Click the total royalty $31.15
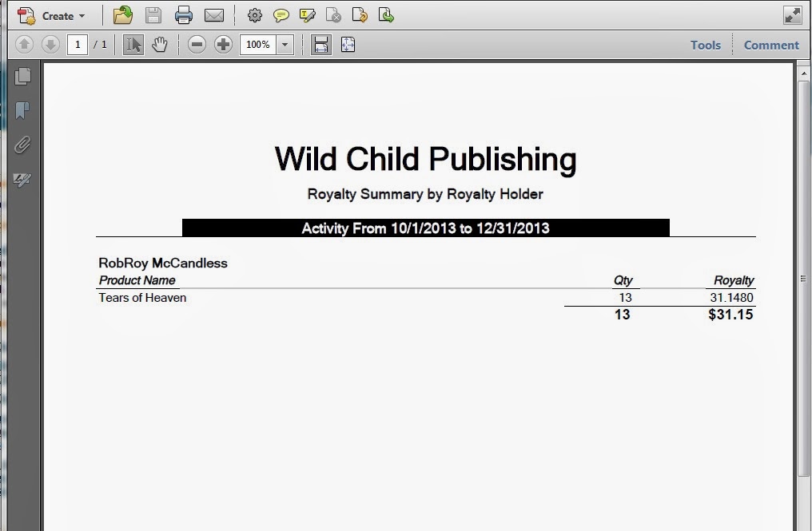The width and height of the screenshot is (812, 531). coord(730,315)
